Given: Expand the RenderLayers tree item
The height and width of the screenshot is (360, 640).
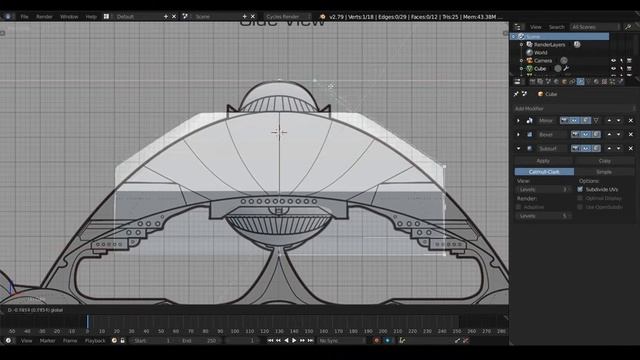Looking at the screenshot, I should [x=522, y=44].
